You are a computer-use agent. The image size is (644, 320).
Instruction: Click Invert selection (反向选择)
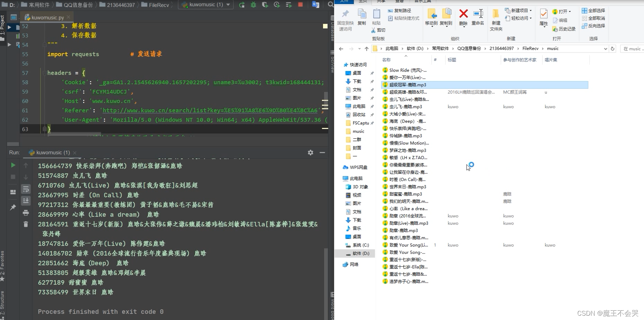click(x=593, y=26)
